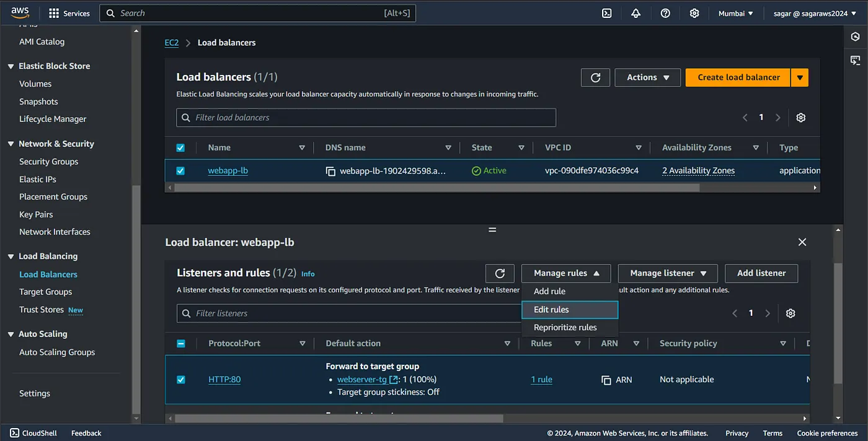The image size is (868, 441).
Task: Click the 2 Availability Zones link
Action: point(698,171)
